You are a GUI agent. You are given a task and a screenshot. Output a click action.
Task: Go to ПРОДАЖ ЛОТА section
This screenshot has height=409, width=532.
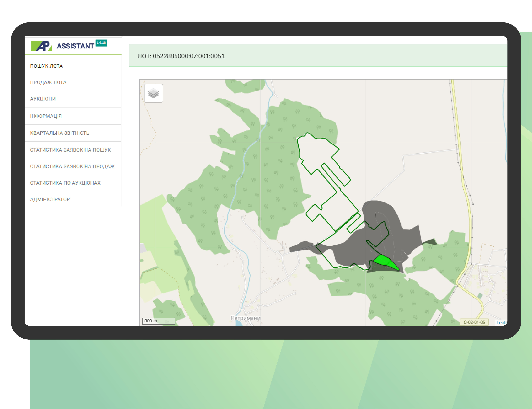[48, 83]
